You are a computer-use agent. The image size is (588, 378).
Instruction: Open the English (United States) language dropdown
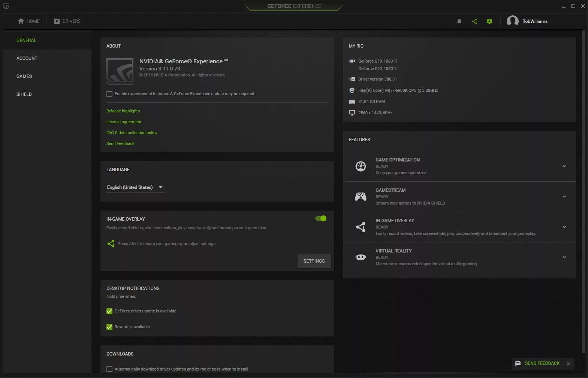tap(135, 187)
